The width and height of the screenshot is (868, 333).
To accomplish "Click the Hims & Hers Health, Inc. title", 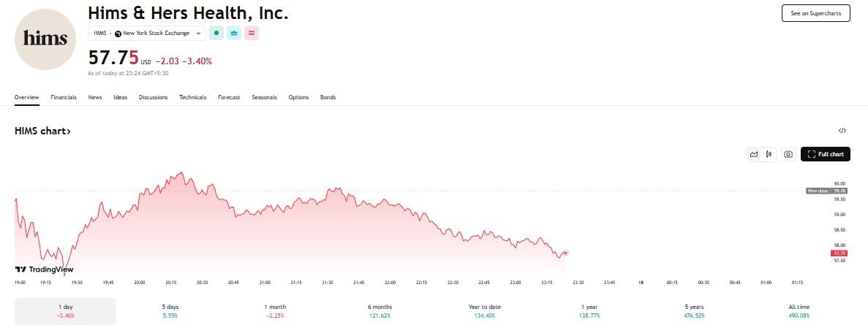I will (x=188, y=13).
